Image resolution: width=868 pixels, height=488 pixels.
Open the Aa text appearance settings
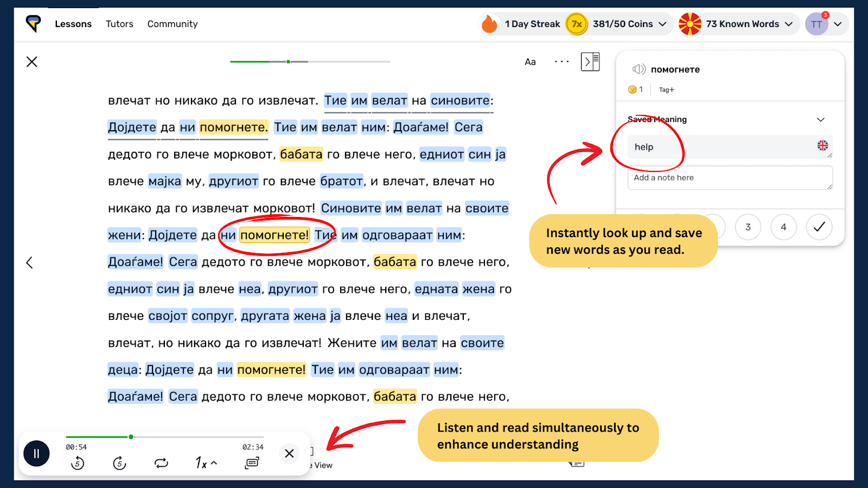[x=530, y=61]
